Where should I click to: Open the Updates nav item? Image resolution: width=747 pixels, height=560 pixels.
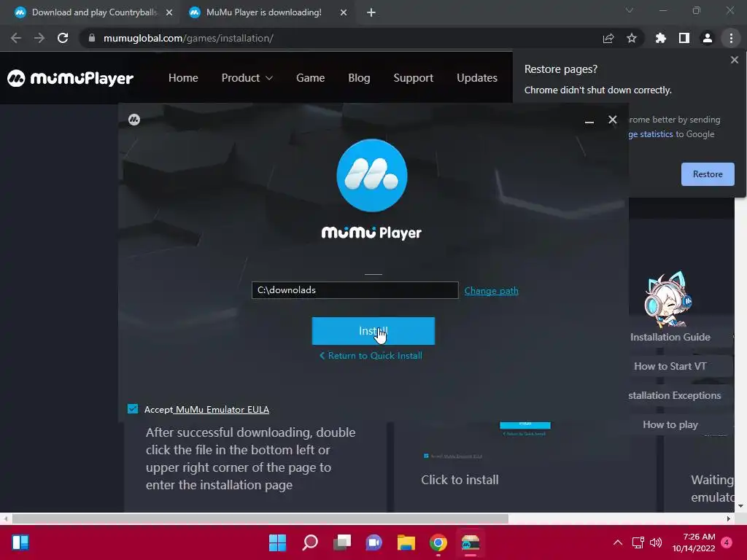coord(477,78)
